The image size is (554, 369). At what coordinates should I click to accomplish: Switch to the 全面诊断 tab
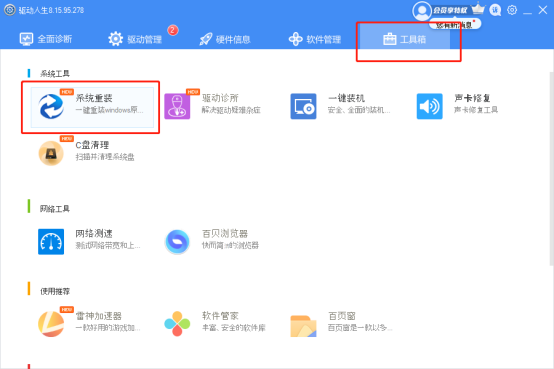[x=46, y=39]
